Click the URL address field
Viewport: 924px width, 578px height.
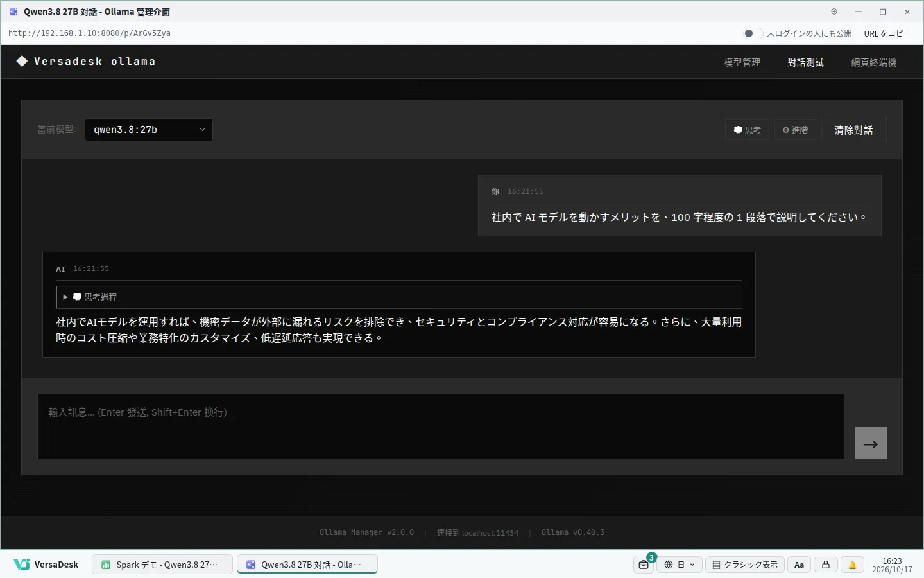tap(89, 33)
